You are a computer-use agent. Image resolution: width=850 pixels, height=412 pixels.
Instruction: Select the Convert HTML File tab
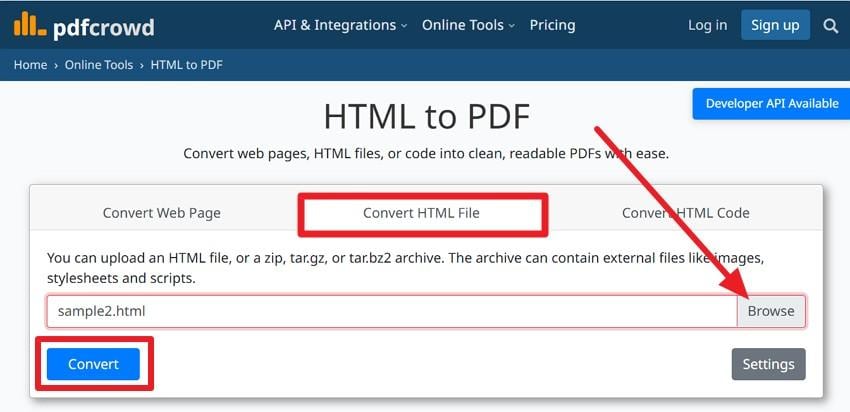click(x=421, y=213)
